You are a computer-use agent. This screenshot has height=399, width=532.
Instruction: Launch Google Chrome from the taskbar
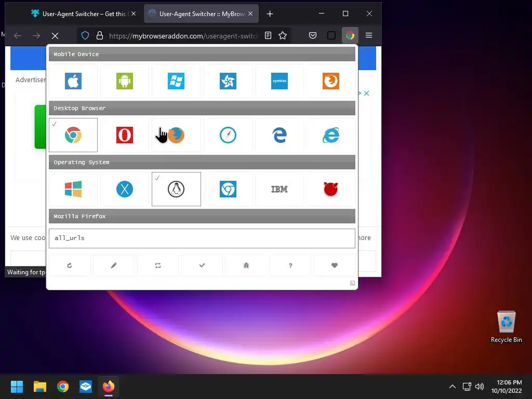pos(63,387)
